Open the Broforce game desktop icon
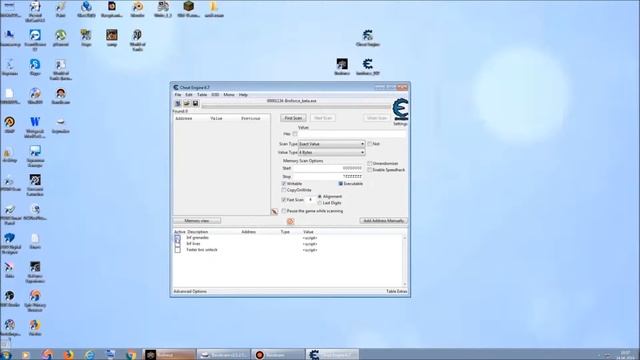 [342, 67]
